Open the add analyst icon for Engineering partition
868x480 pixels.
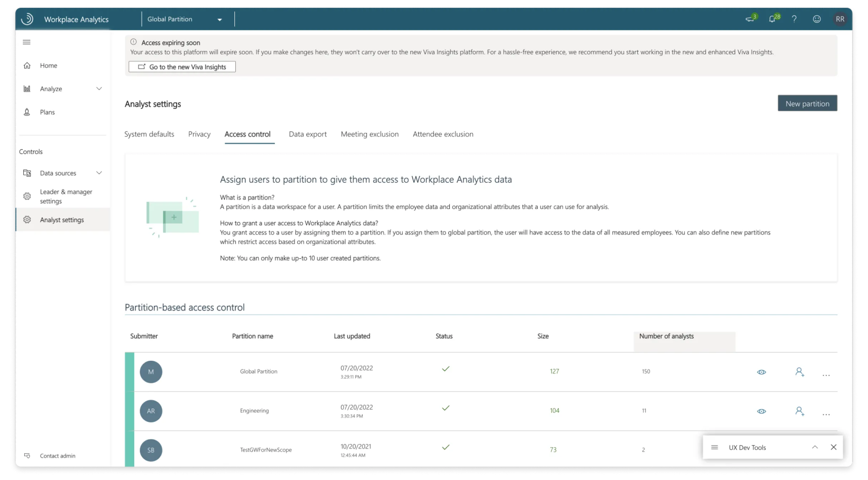click(x=800, y=411)
